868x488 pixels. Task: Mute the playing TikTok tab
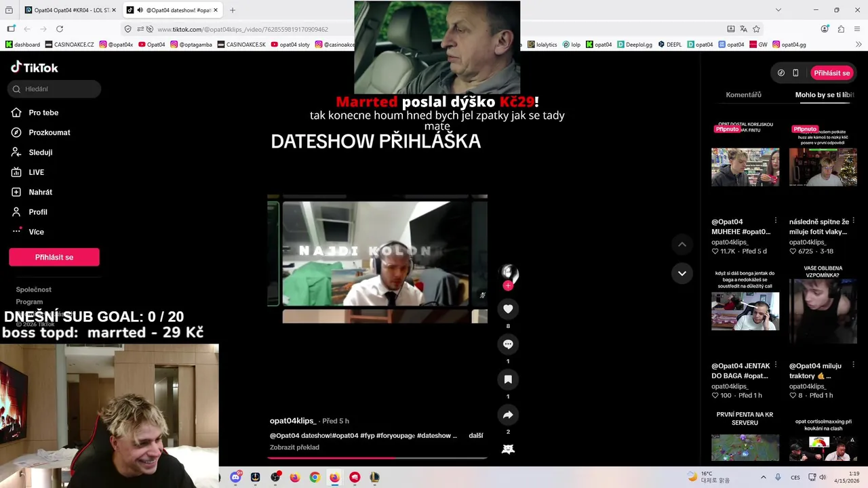tap(140, 10)
